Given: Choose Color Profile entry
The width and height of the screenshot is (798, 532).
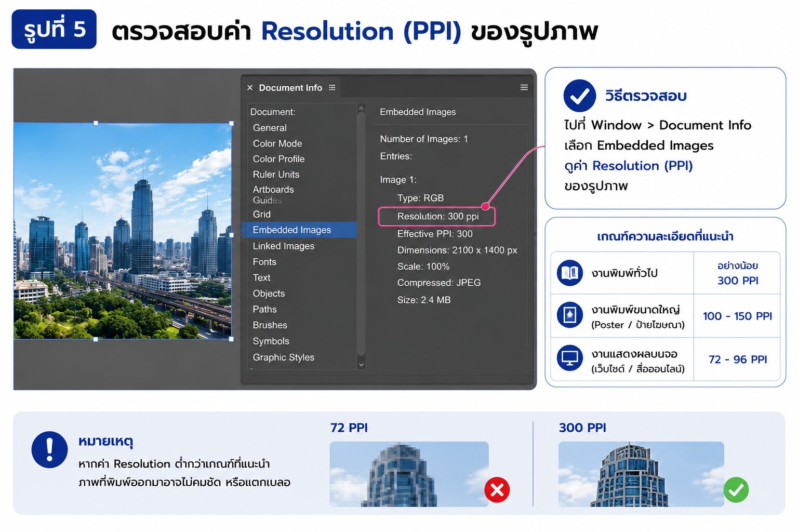Looking at the screenshot, I should click(x=278, y=159).
